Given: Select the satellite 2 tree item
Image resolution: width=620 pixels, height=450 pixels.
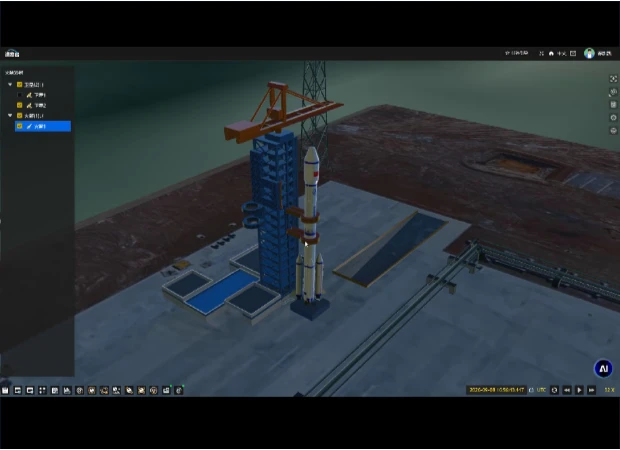Looking at the screenshot, I should coord(36,105).
